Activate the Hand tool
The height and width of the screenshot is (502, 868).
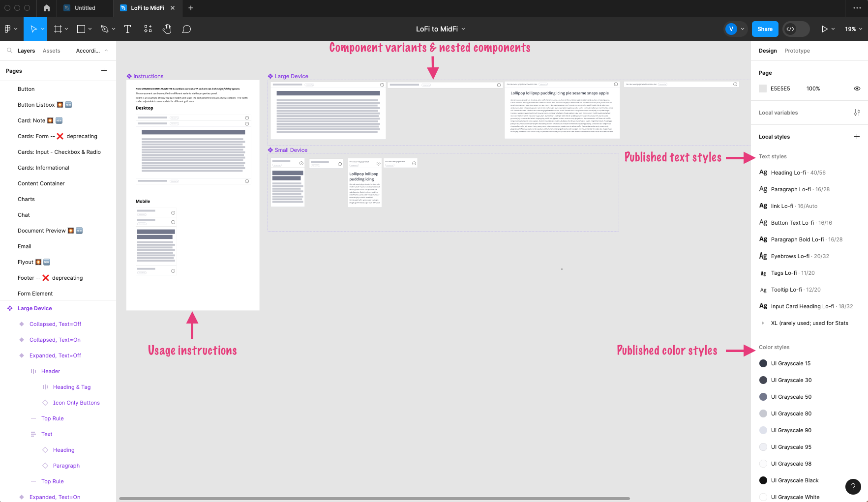coord(167,29)
